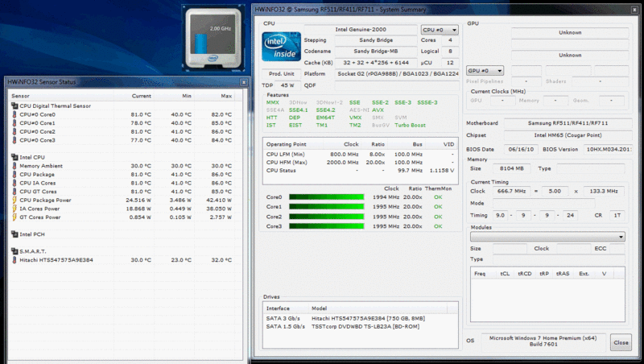Click the thermometer icon beside Memory Ambient
Screen dimensions: 644x364
14,166
